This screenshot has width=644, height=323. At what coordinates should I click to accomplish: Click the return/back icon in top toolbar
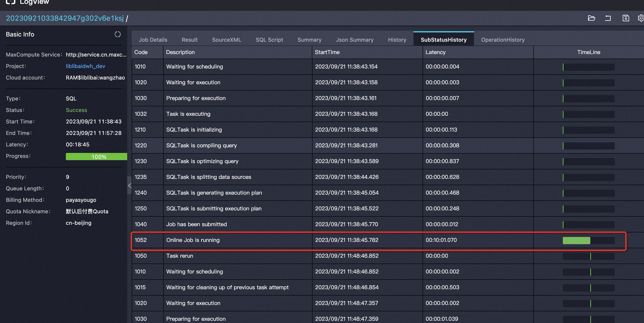(x=608, y=18)
